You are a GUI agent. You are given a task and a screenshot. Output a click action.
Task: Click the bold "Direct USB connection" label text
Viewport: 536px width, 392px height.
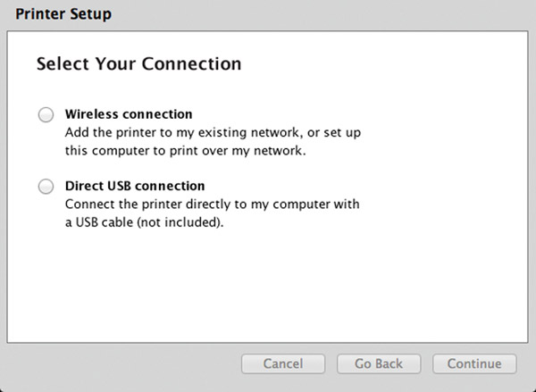135,186
